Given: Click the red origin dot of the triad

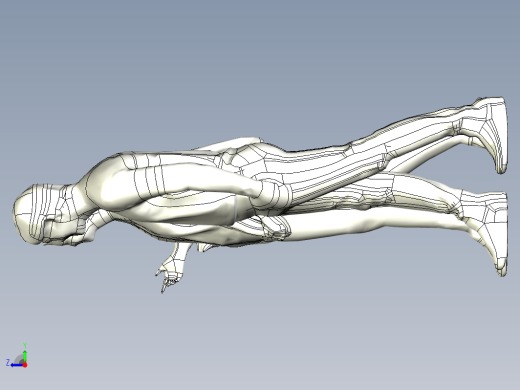Looking at the screenshot, I should (x=25, y=365).
